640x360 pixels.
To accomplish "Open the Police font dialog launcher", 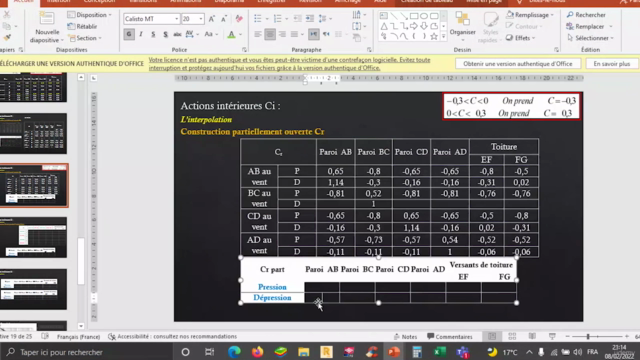I will point(244,50).
